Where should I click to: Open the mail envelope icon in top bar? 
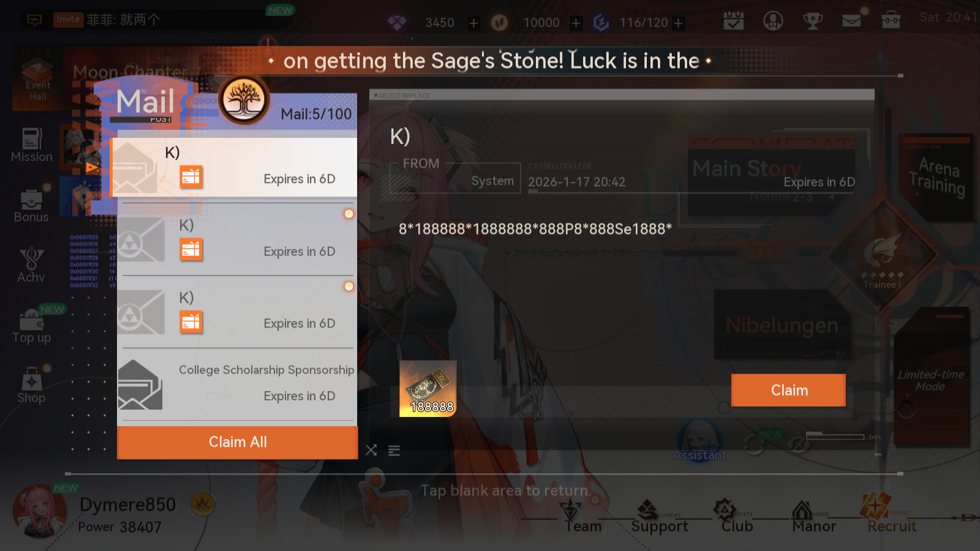click(x=851, y=21)
